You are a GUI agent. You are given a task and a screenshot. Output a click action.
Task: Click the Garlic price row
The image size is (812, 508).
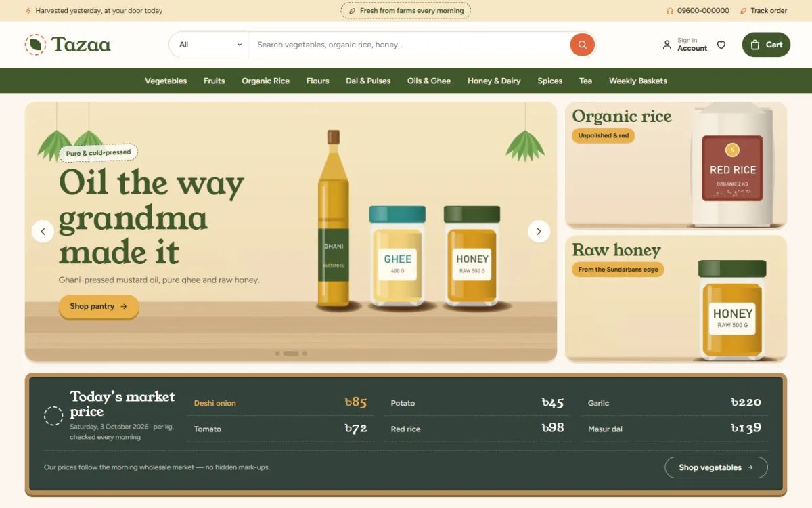675,403
